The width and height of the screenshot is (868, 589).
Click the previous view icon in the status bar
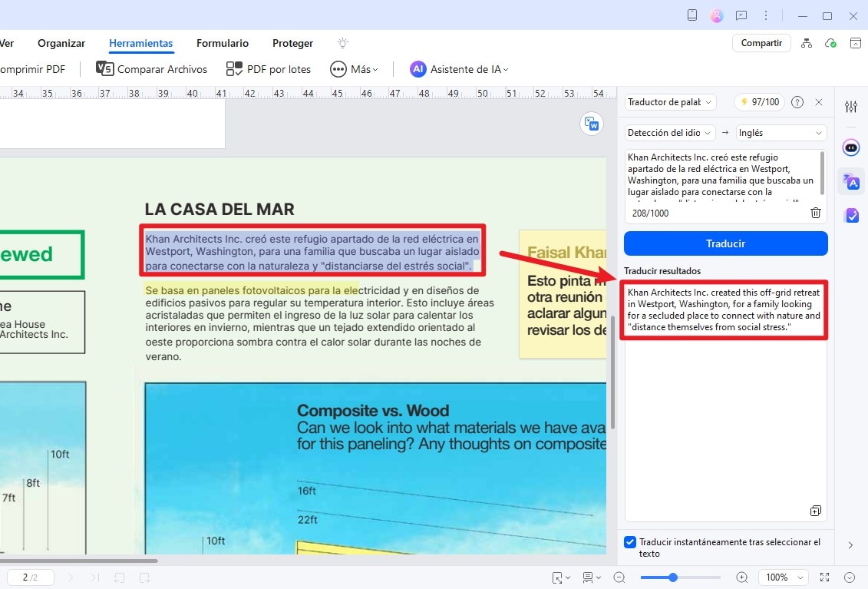(x=119, y=577)
